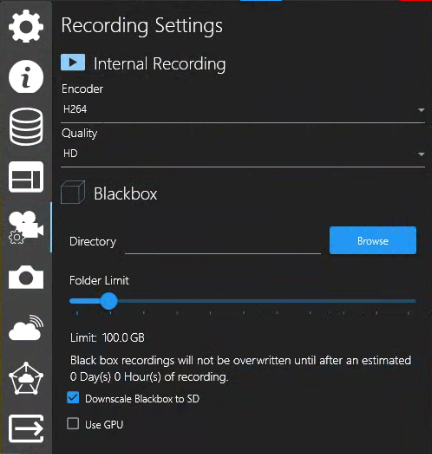This screenshot has width=432, height=454.
Task: Open the export arrow icon
Action: tap(26, 429)
